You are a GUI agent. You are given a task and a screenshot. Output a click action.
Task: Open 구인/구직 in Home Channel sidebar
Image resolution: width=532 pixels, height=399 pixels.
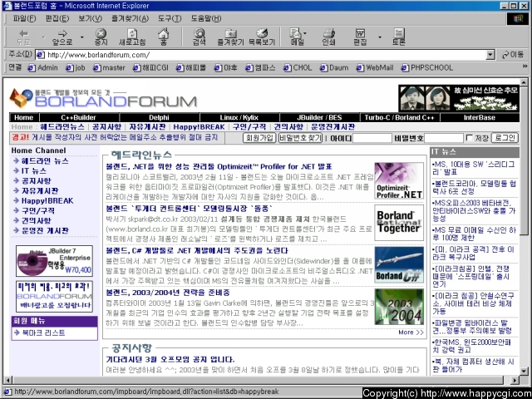38,210
